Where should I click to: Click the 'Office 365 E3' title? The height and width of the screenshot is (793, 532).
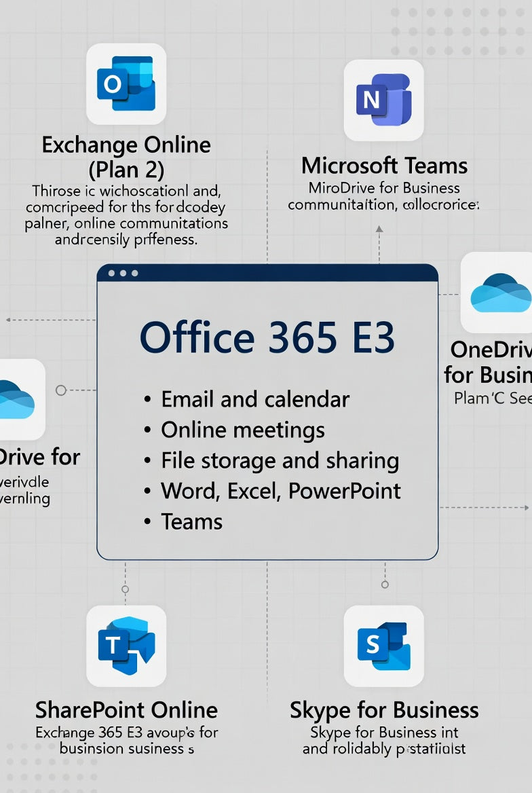[267, 337]
